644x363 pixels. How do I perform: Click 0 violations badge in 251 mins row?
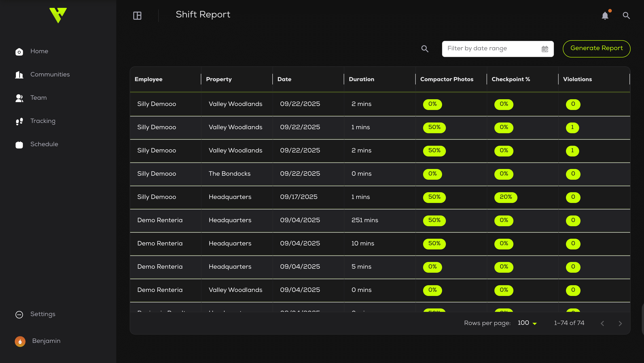[x=573, y=220]
